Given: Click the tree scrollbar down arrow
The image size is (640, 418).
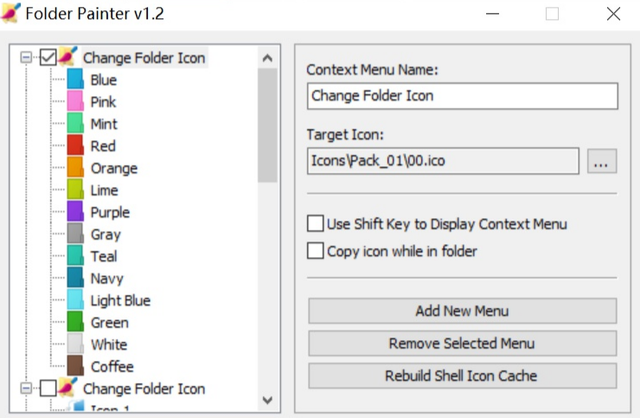Looking at the screenshot, I should pos(267,400).
